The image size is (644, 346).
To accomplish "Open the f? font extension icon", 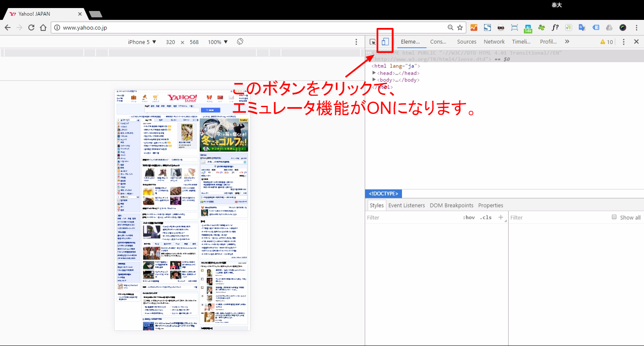I will [x=555, y=28].
